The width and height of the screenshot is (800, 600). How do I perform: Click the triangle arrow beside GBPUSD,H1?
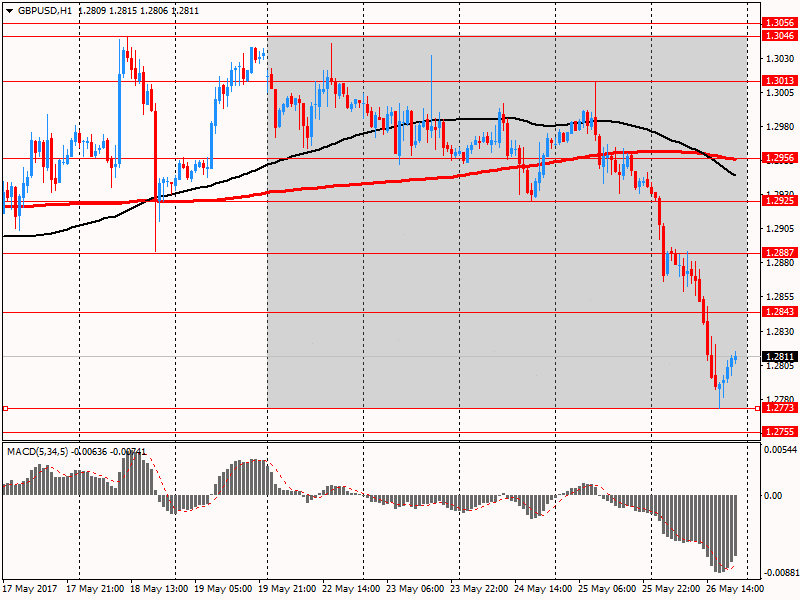point(9,11)
